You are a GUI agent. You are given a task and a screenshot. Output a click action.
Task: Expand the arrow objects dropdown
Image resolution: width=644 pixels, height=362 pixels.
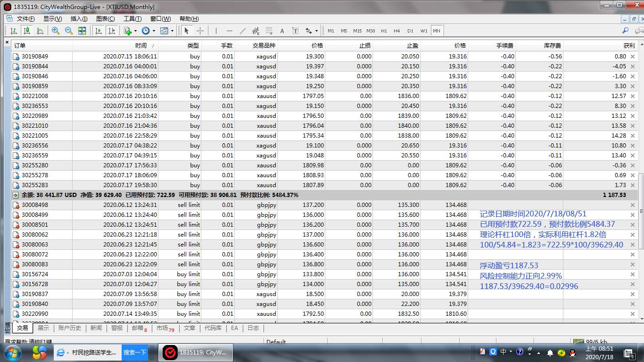point(316,31)
